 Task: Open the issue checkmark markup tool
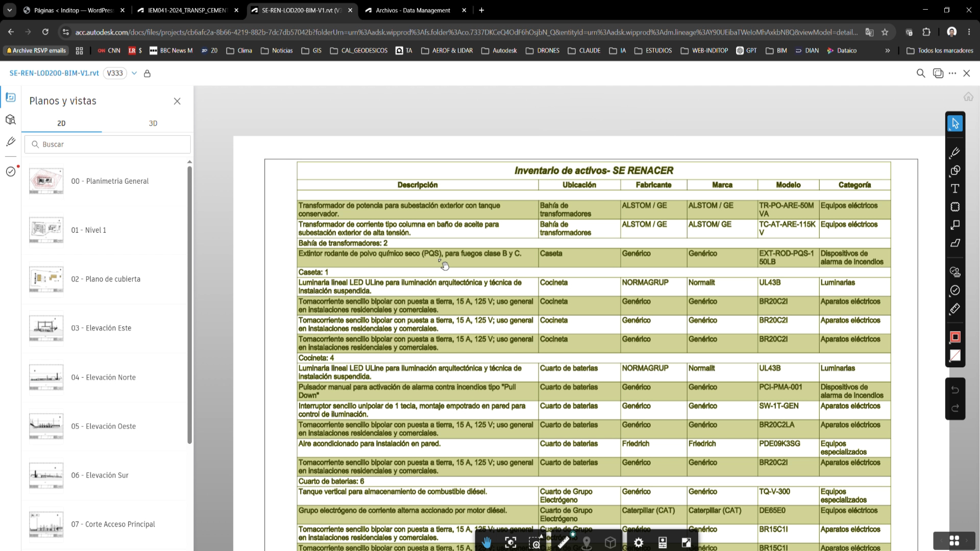pyautogui.click(x=955, y=290)
